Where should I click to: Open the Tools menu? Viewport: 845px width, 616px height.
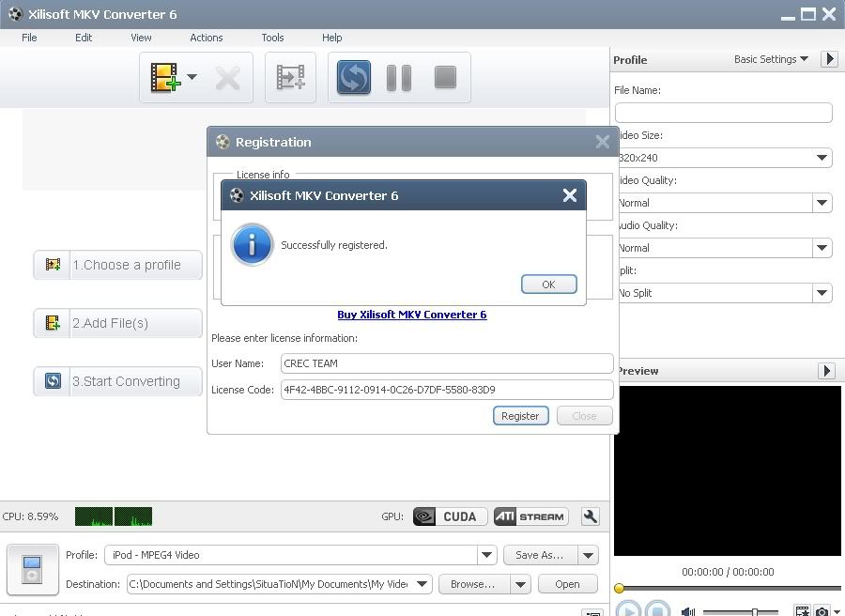pos(272,38)
